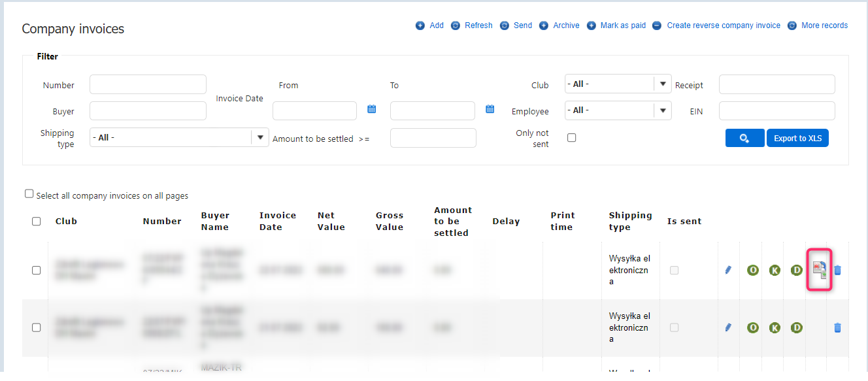Screen dimensions: 868x381
Task: Click the magnifier search button
Action: (x=744, y=138)
